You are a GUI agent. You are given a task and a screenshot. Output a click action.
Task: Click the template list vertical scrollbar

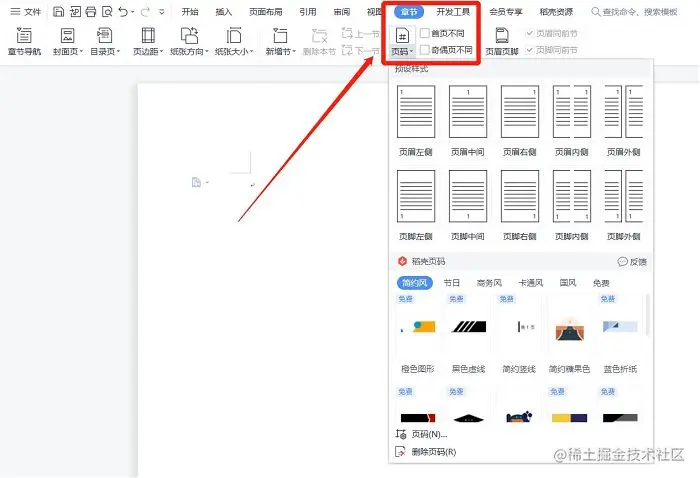[647, 315]
